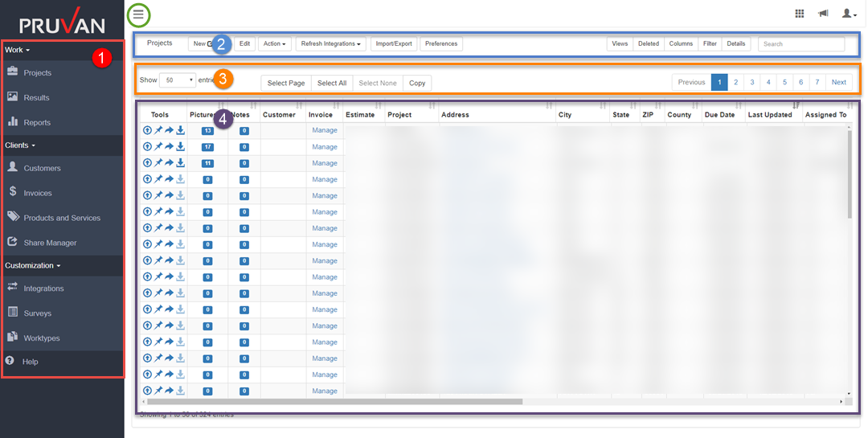
Task: Click the Search input field
Action: click(x=800, y=44)
